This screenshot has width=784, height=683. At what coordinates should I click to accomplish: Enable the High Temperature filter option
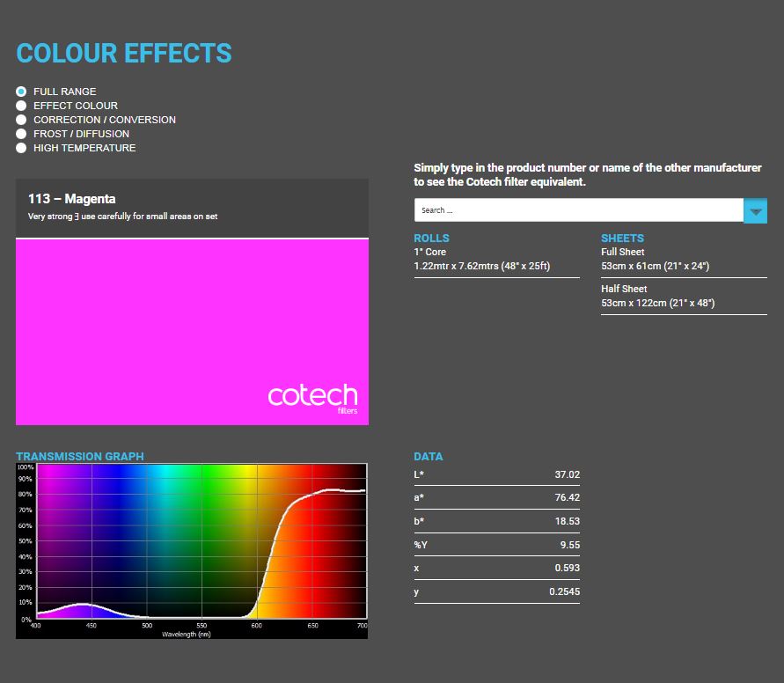tap(21, 148)
